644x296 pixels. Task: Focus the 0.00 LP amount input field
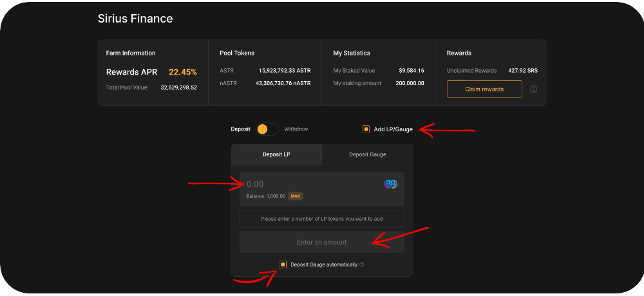[309, 184]
